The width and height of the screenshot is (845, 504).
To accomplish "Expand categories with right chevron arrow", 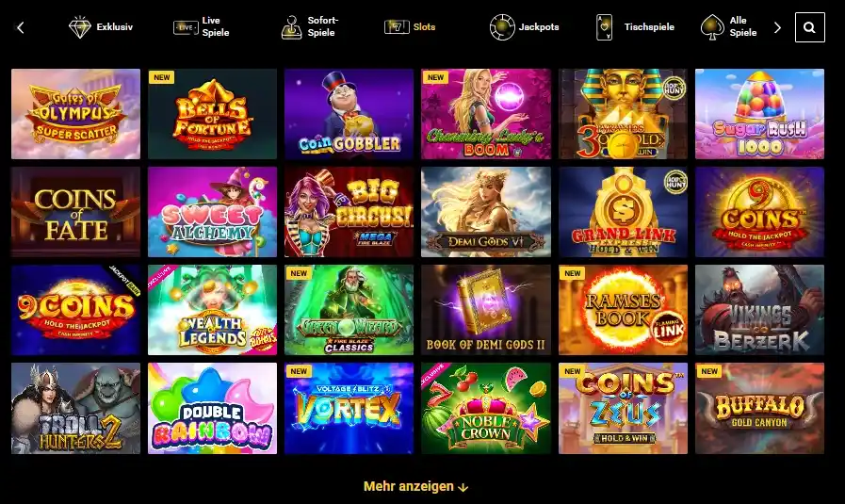I will (777, 27).
